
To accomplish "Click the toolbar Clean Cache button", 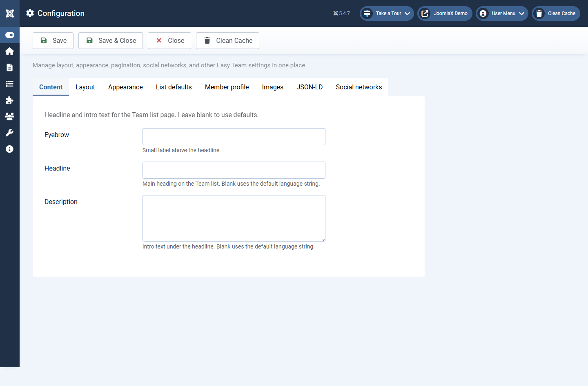I will coord(227,40).
